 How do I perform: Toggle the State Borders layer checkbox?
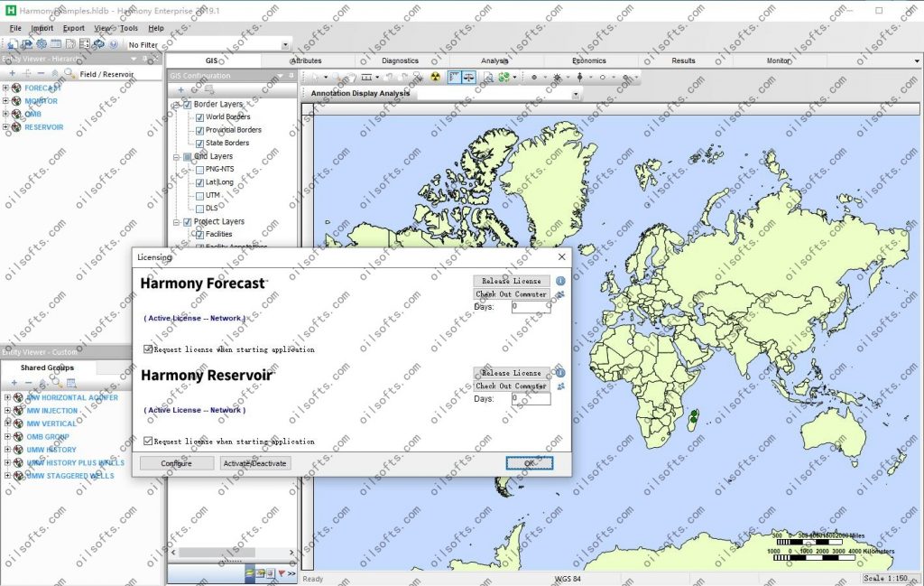click(199, 144)
